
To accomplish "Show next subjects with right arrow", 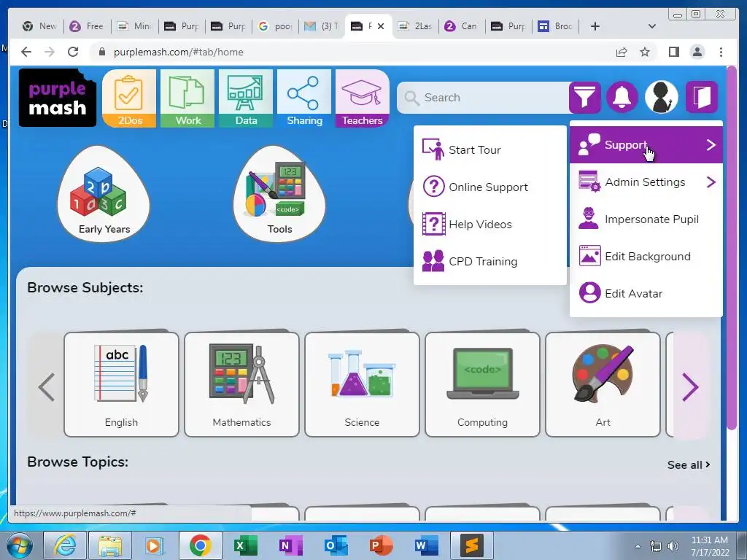I will pos(690,386).
